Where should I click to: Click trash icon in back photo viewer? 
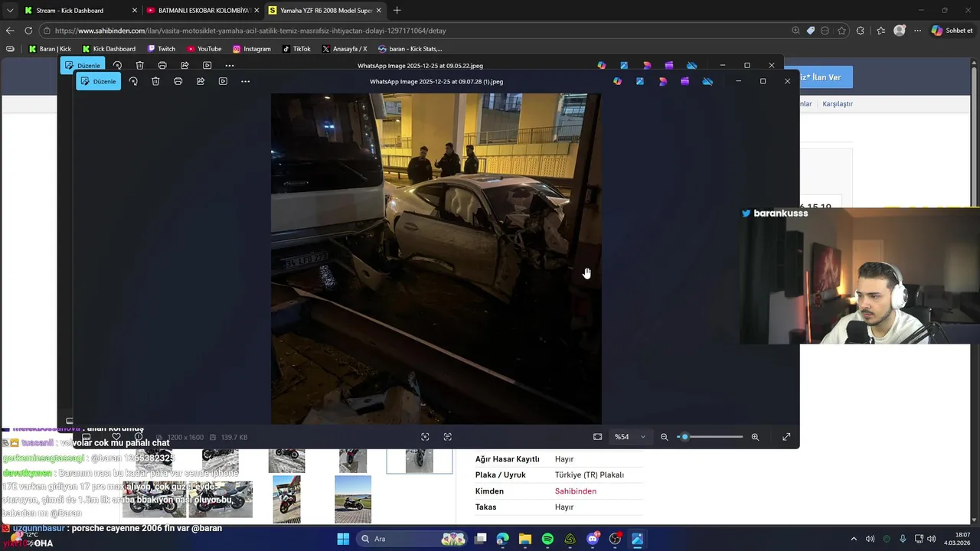(139, 66)
